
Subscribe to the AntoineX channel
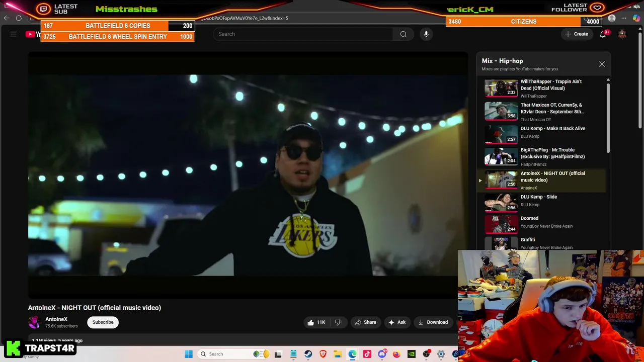103,322
